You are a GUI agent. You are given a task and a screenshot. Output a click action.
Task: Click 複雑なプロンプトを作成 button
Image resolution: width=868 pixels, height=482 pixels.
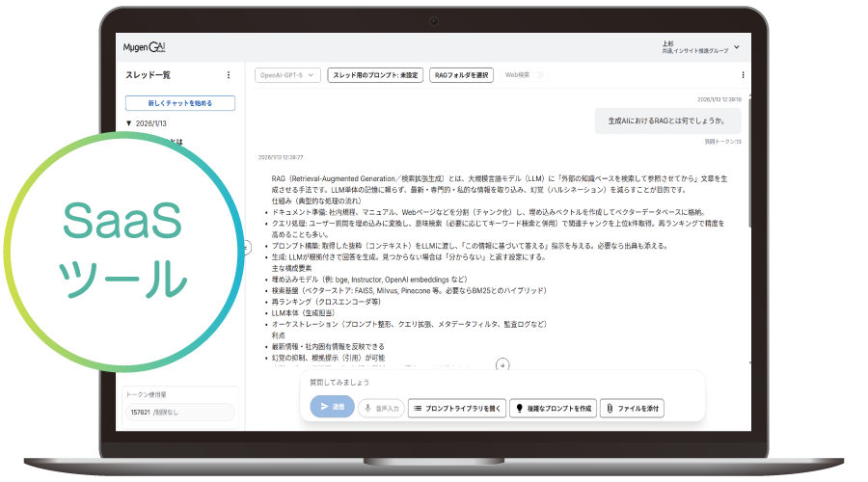coord(553,409)
